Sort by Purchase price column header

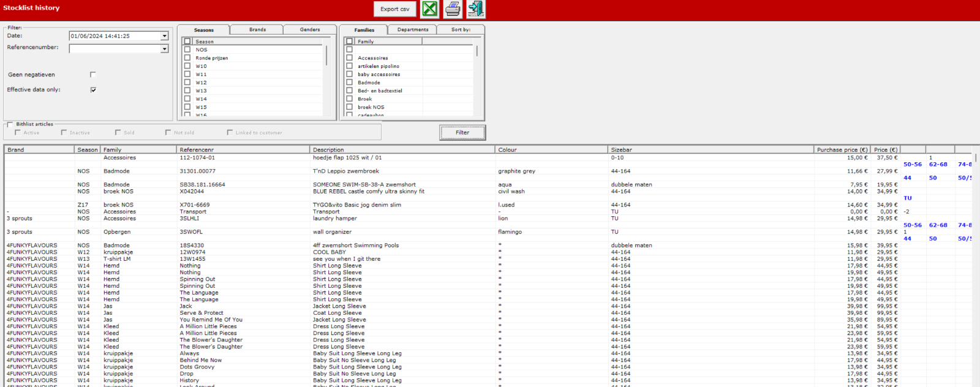pyautogui.click(x=842, y=149)
